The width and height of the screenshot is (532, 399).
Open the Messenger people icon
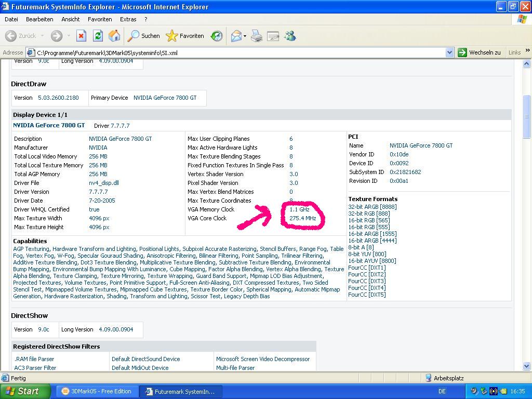click(x=290, y=36)
